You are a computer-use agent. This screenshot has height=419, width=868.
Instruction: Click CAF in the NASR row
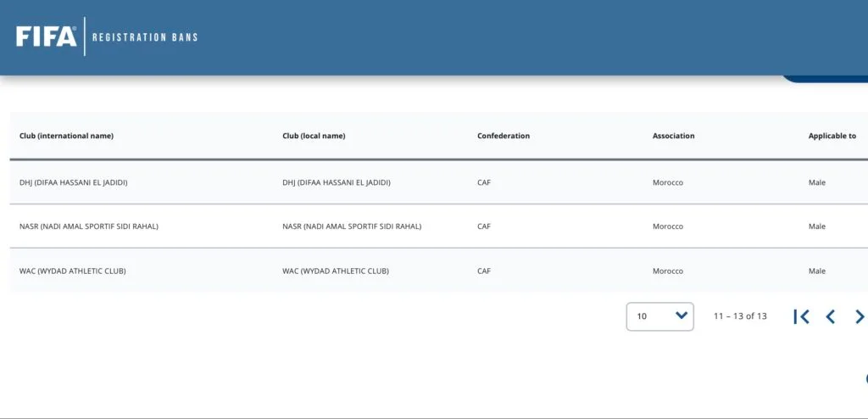pos(484,226)
